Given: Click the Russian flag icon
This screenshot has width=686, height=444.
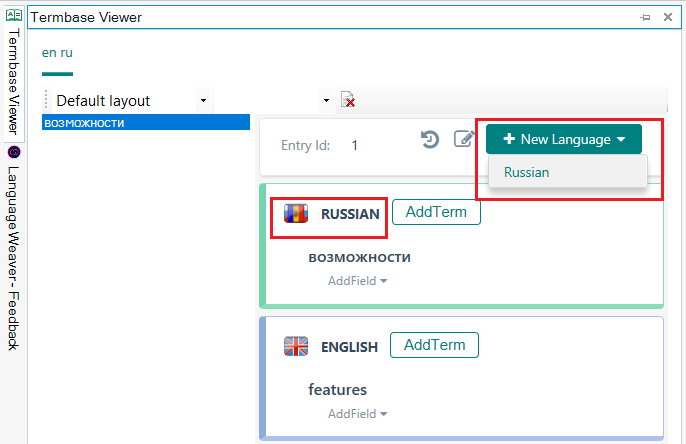Looking at the screenshot, I should coord(296,213).
